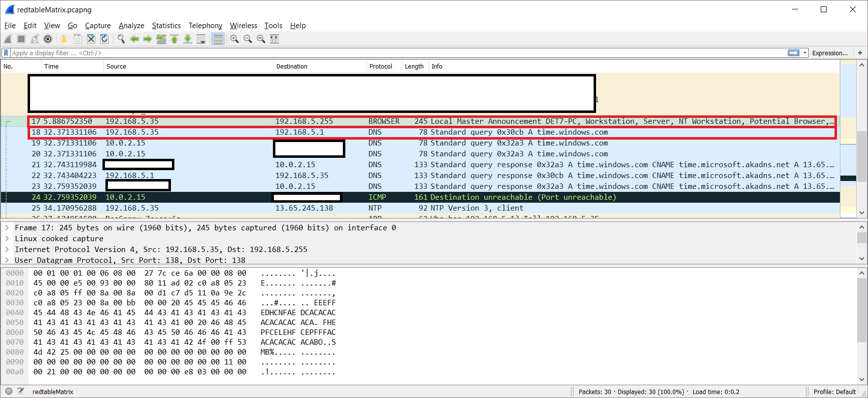
Task: Sort packets by the Length column
Action: click(414, 67)
